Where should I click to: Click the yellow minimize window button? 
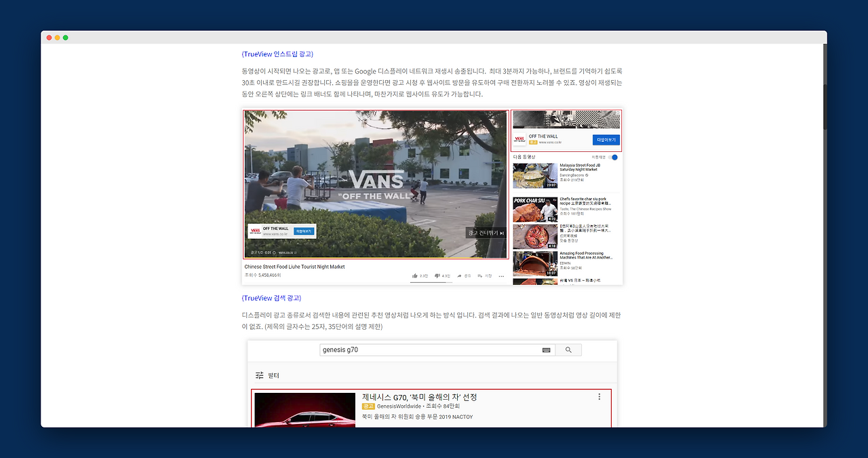tap(58, 37)
